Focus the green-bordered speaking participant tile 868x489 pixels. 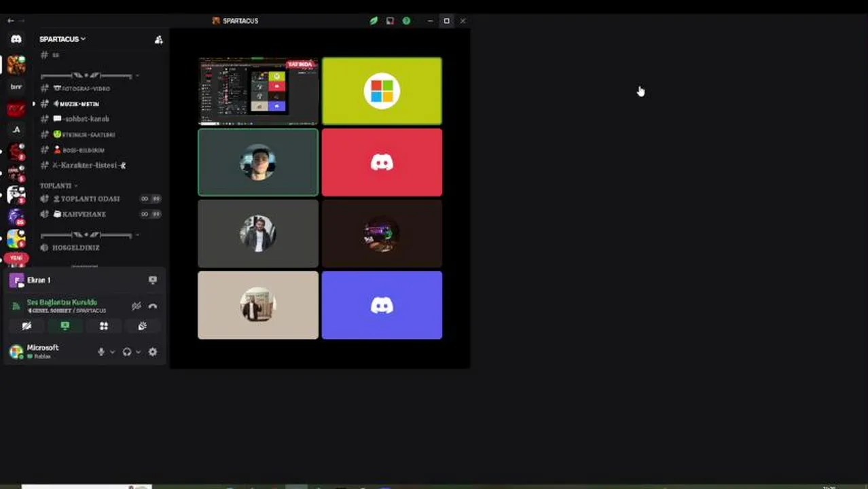click(258, 162)
